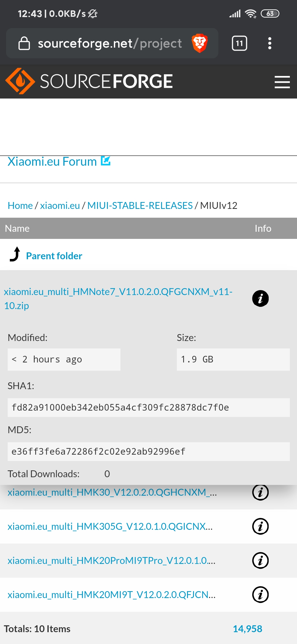Tap the SourceForge logo
Screen dimensions: 297x644
[89, 81]
